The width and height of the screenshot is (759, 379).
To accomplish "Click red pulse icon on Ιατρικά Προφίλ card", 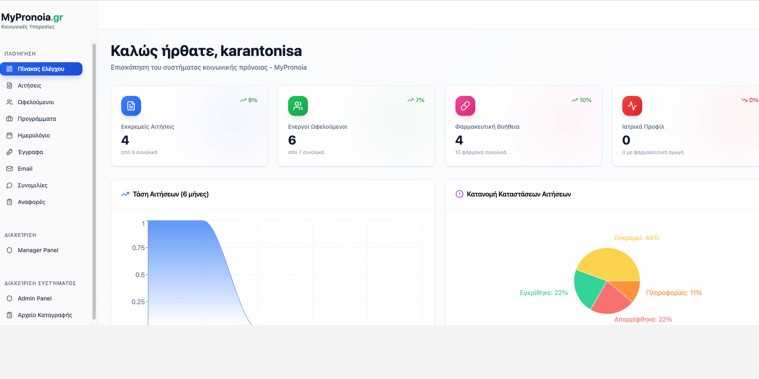I will coord(632,106).
